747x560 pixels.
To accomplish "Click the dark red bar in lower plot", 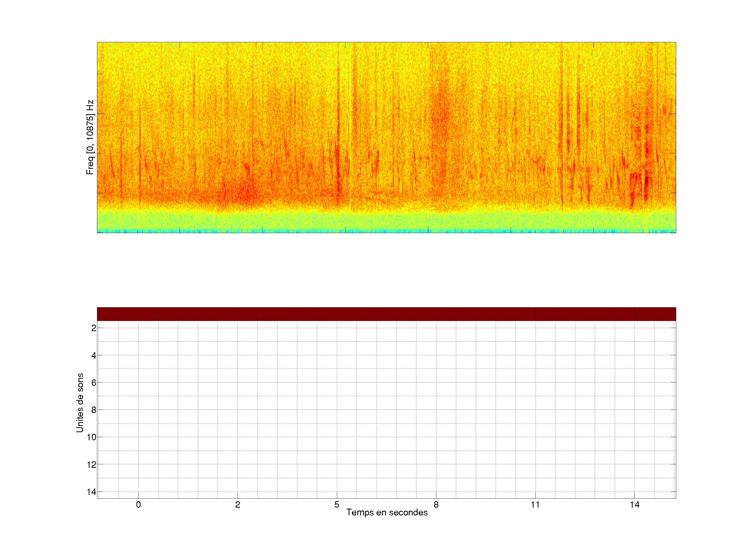I will tap(386, 314).
